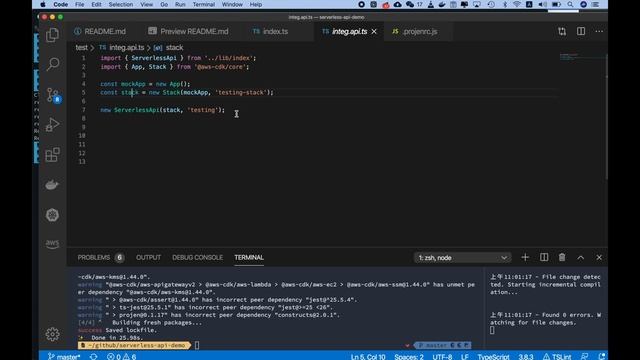Close the integ.api.ts tab
Screen dimensions: 640x360
(374, 31)
